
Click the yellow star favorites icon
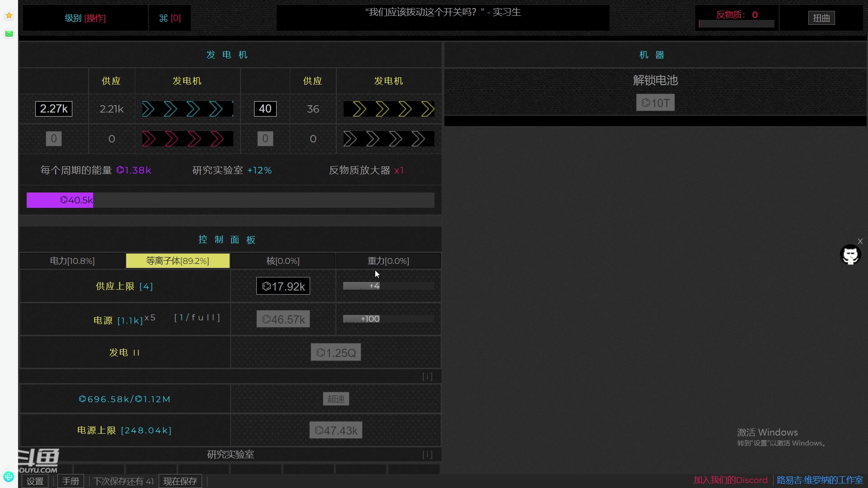pos(9,15)
